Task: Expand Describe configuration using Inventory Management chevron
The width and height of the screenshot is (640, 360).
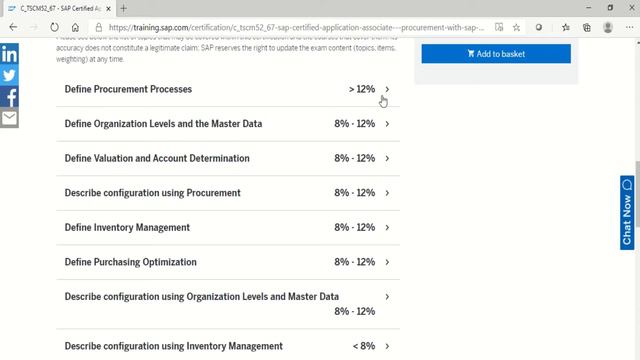Action: click(x=387, y=346)
